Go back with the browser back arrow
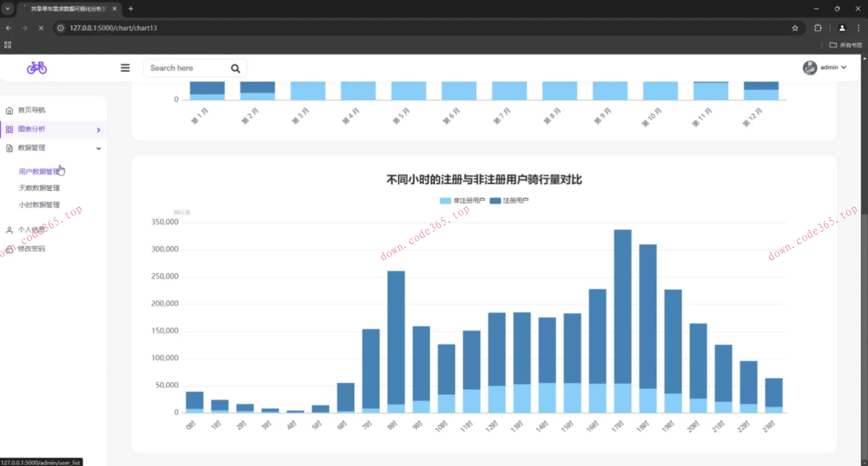This screenshot has width=868, height=466. [x=9, y=28]
